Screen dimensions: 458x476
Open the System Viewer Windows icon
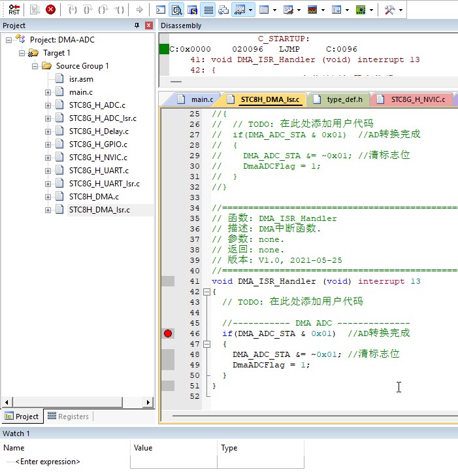pyautogui.click(x=361, y=10)
